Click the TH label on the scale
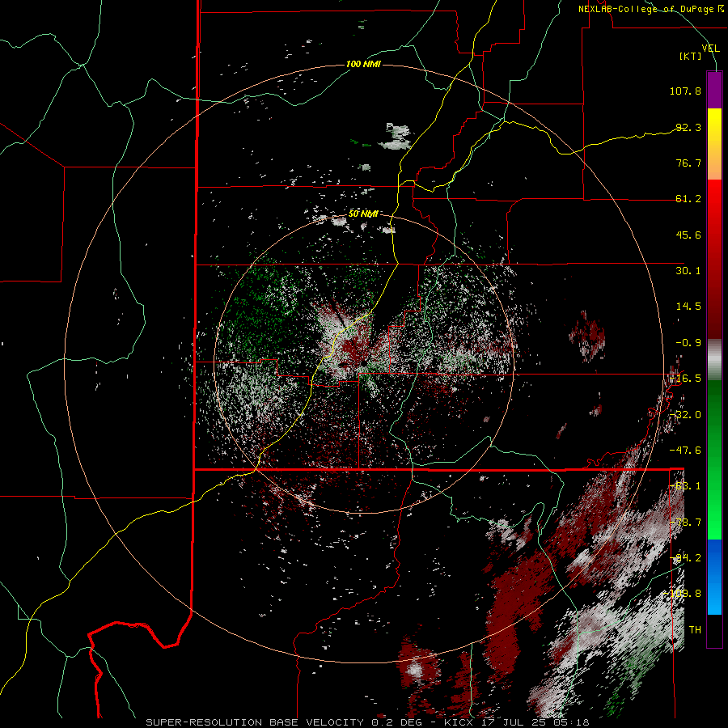The width and height of the screenshot is (728, 728). coord(695,630)
